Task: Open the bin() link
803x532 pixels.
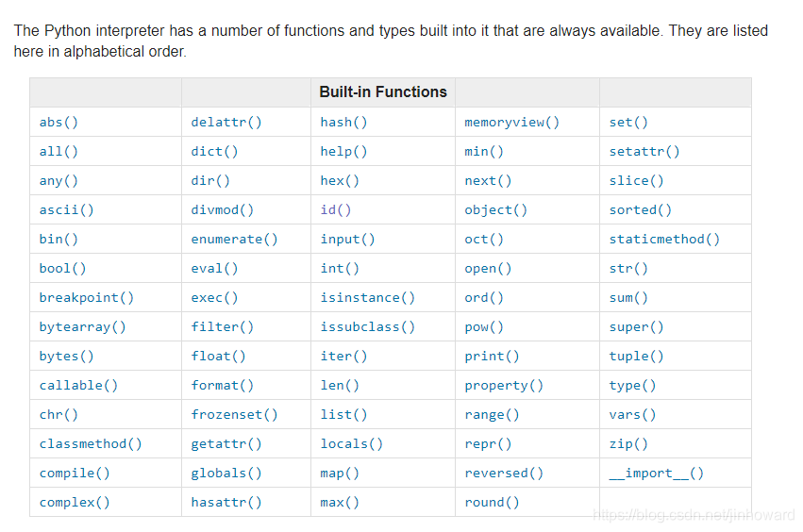Action: [59, 239]
